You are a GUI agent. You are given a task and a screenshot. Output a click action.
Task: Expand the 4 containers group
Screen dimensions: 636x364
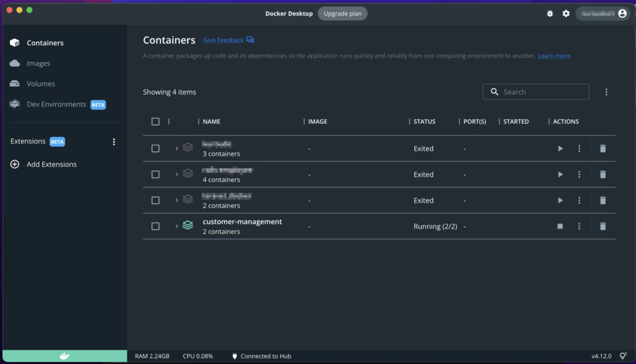(176, 175)
